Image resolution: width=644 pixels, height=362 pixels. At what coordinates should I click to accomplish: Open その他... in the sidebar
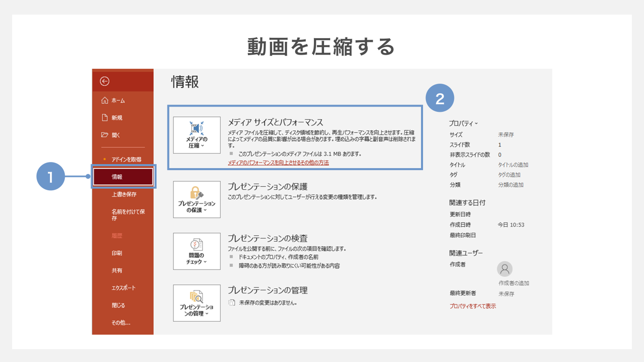[x=121, y=323]
